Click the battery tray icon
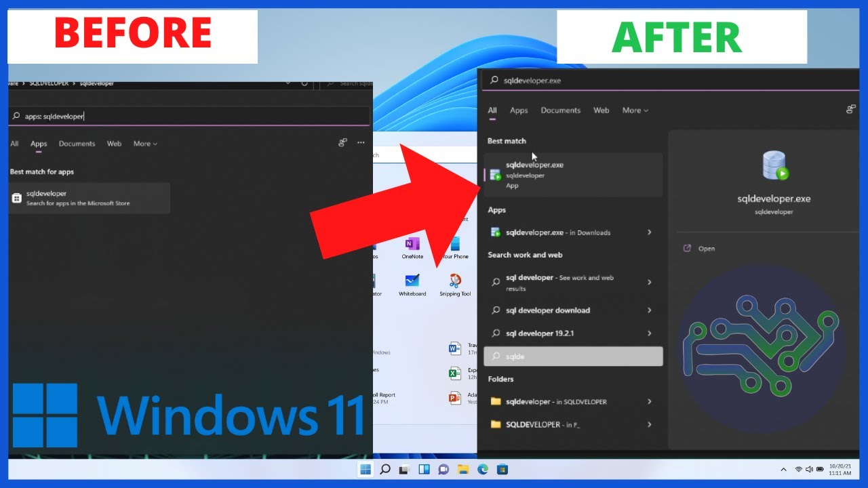868x488 pixels. [820, 469]
